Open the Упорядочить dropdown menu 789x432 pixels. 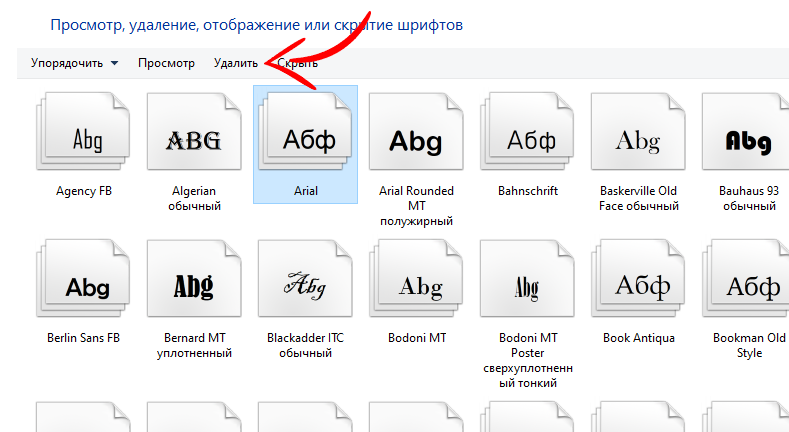click(x=74, y=63)
